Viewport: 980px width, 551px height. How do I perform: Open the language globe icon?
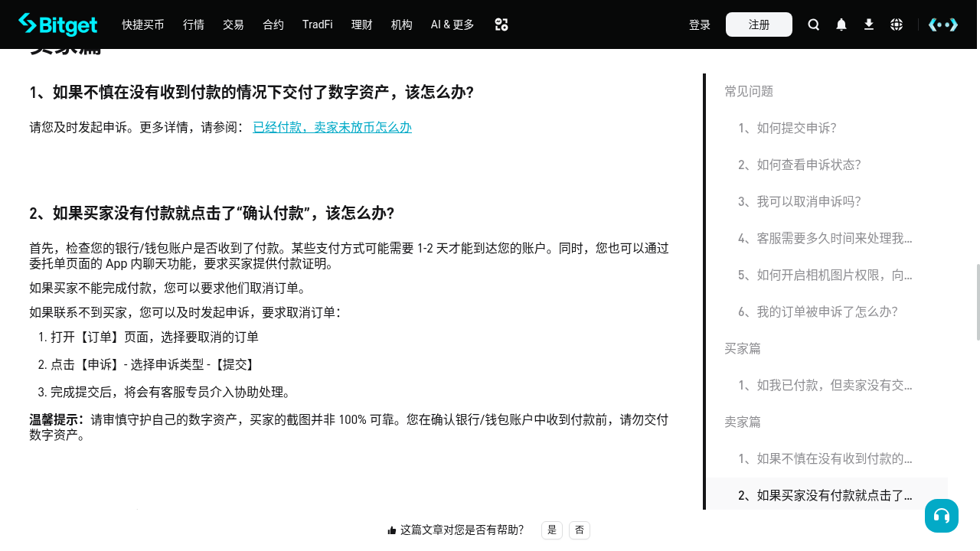(897, 24)
